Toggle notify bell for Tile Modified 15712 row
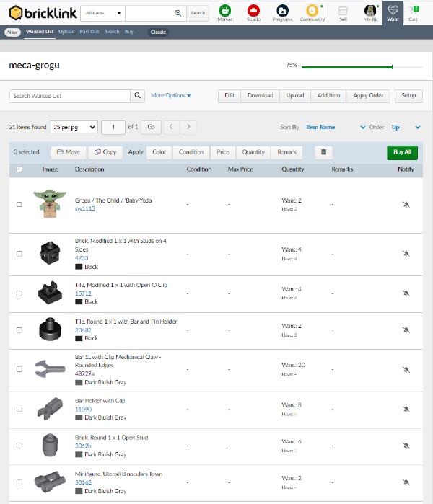Image resolution: width=433 pixels, height=504 pixels. [x=406, y=293]
